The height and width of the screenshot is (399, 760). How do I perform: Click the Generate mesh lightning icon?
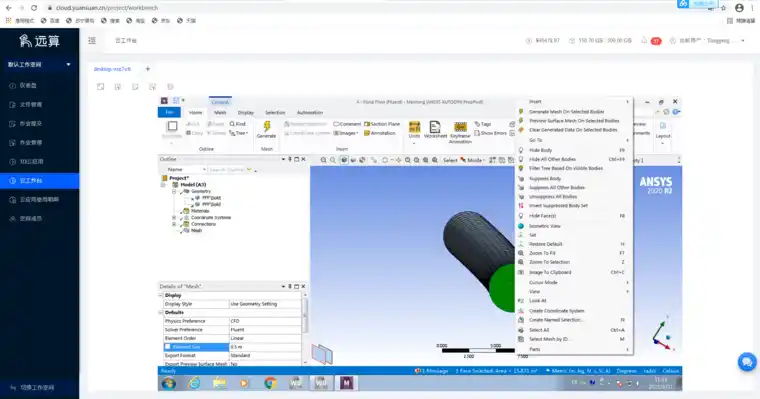[267, 127]
